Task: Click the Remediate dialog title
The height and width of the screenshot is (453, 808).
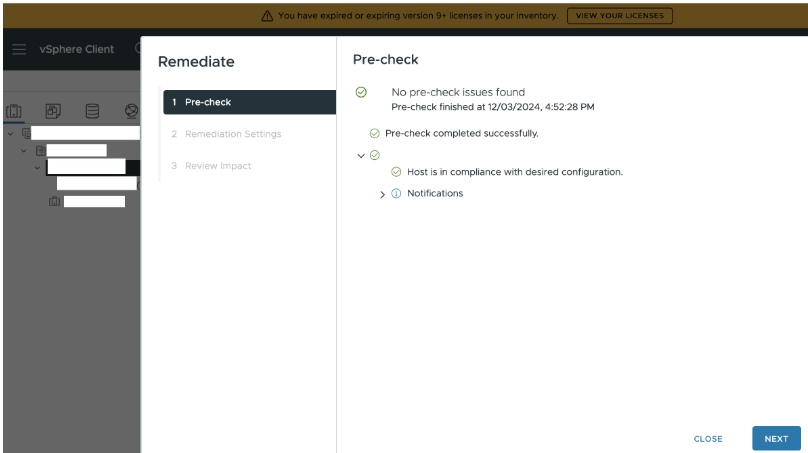Action: tap(196, 62)
